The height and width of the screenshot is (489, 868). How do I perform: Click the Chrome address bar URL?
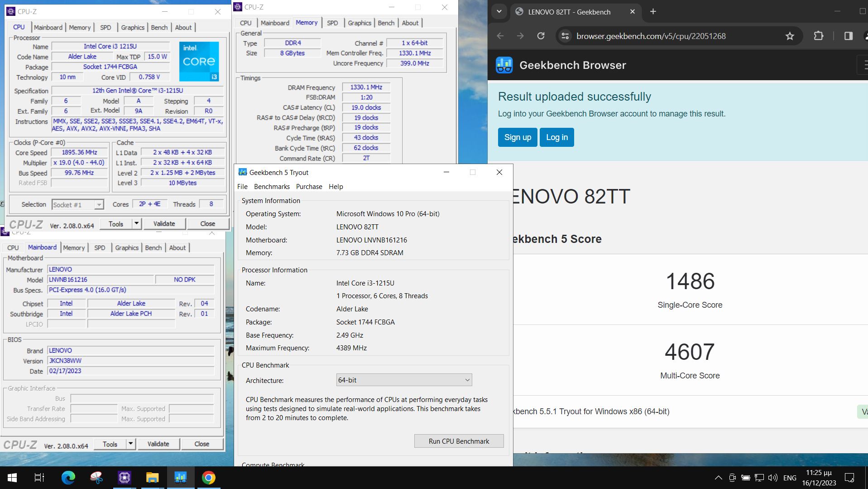(651, 36)
